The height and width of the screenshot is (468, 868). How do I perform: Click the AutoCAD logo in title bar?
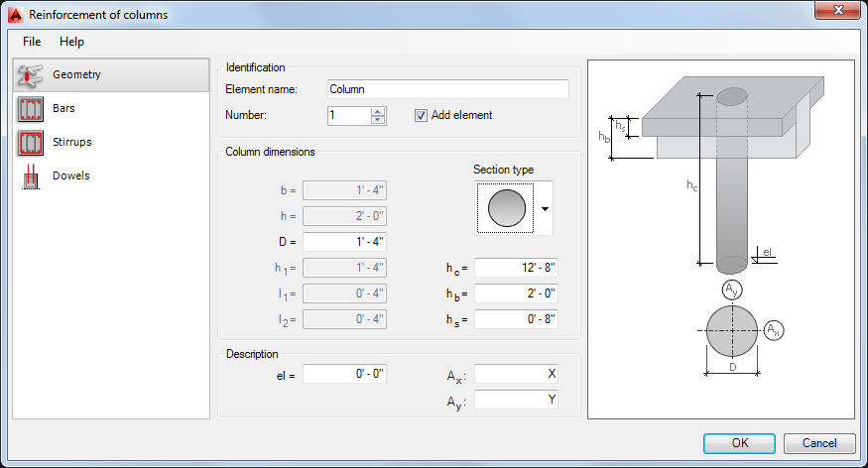click(x=14, y=15)
